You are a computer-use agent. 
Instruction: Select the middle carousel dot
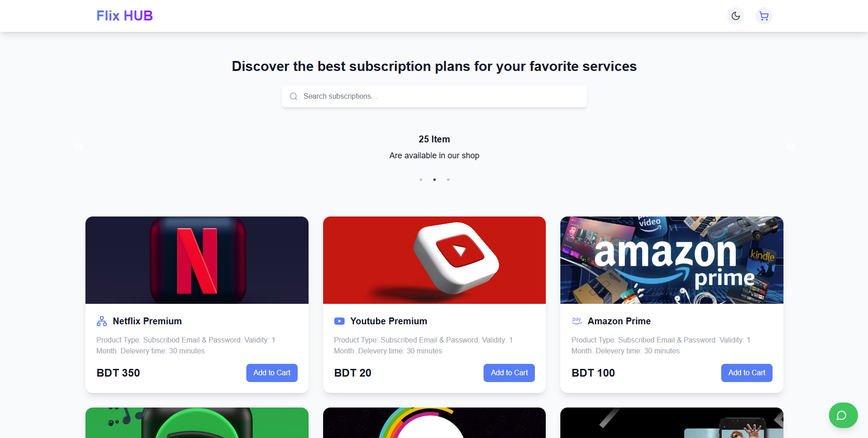coord(434,180)
